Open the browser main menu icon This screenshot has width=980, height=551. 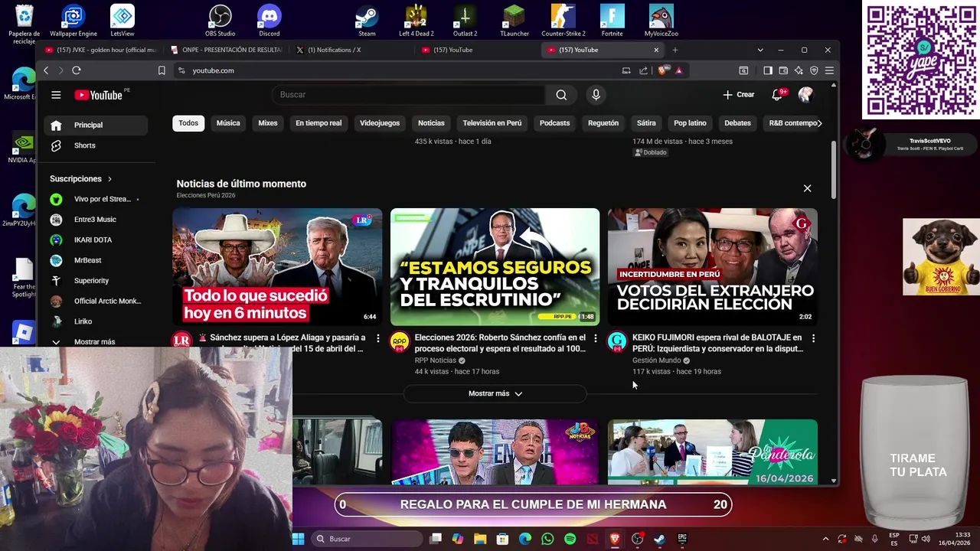click(829, 70)
